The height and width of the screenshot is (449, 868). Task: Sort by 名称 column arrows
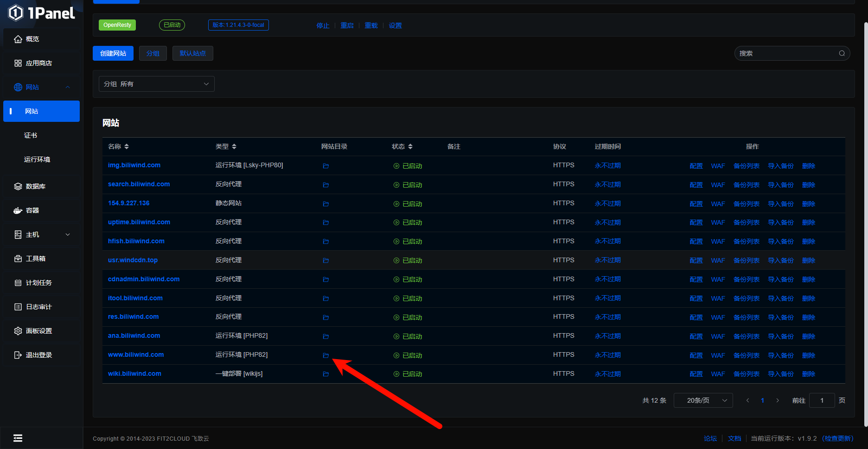click(127, 146)
